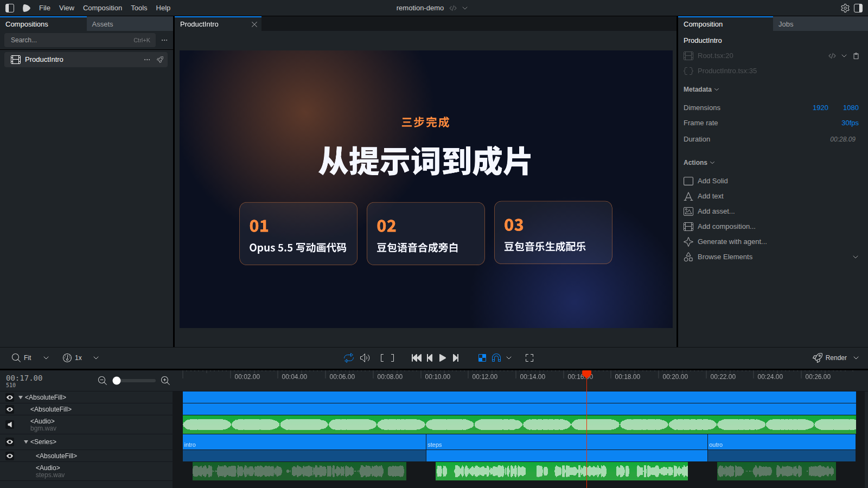Mute the preview volume speaker icon
This screenshot has height=488, width=868.
(365, 358)
